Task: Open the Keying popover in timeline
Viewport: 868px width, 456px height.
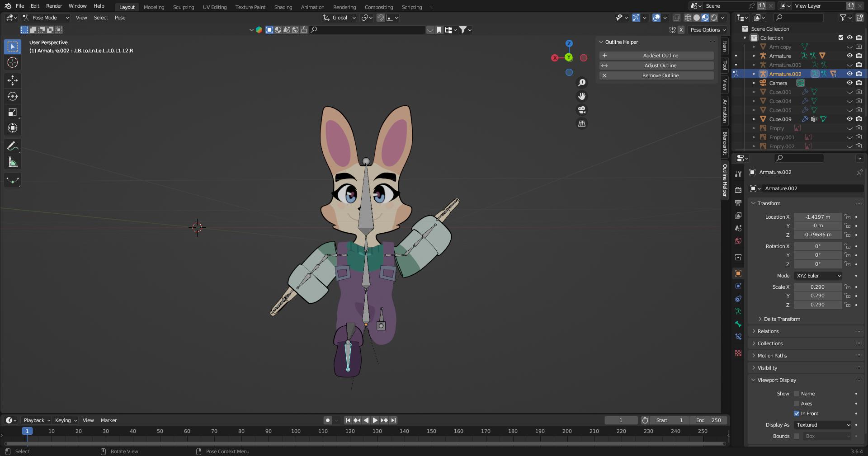Action: (66, 420)
